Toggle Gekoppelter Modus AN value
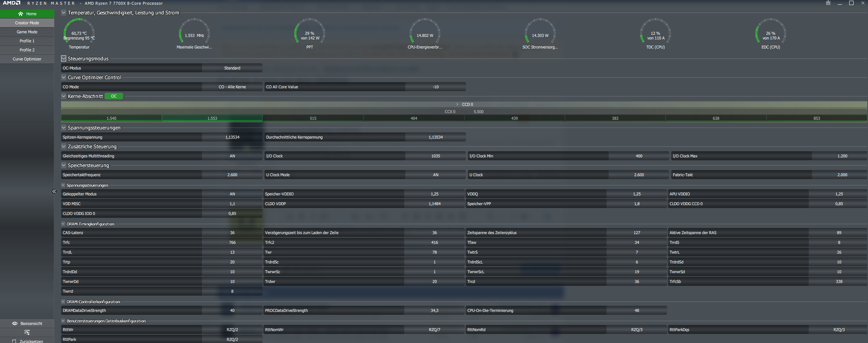This screenshot has width=868, height=343. 232,194
